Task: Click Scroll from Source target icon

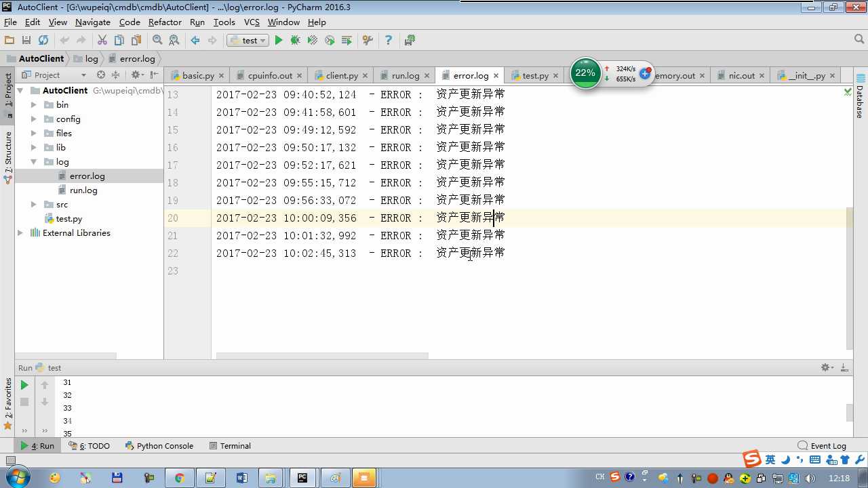Action: (101, 75)
